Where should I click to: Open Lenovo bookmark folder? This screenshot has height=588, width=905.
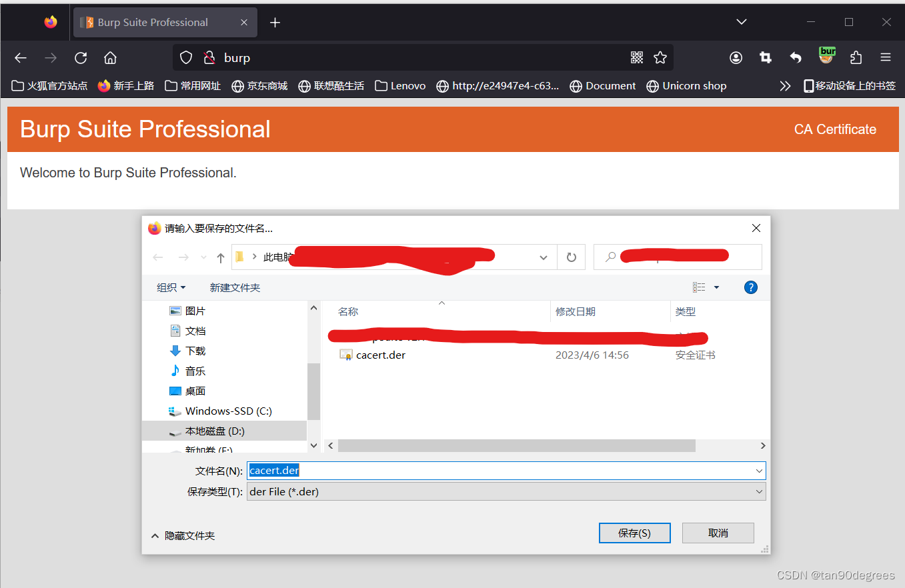[400, 86]
